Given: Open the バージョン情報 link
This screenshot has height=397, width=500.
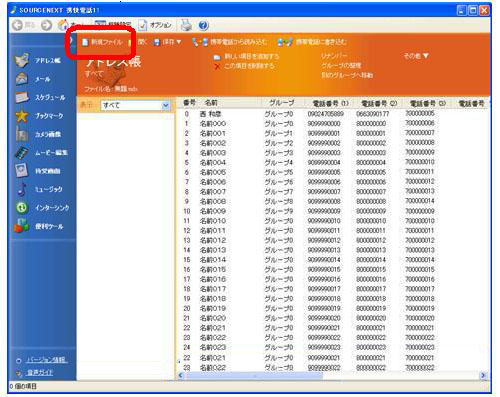Looking at the screenshot, I should pos(46,360).
